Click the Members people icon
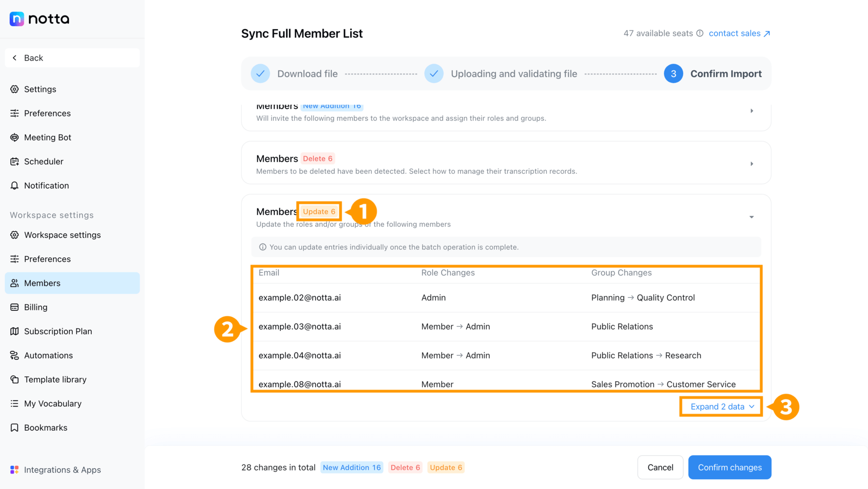Screen dimensions: 868x489 (14, 283)
